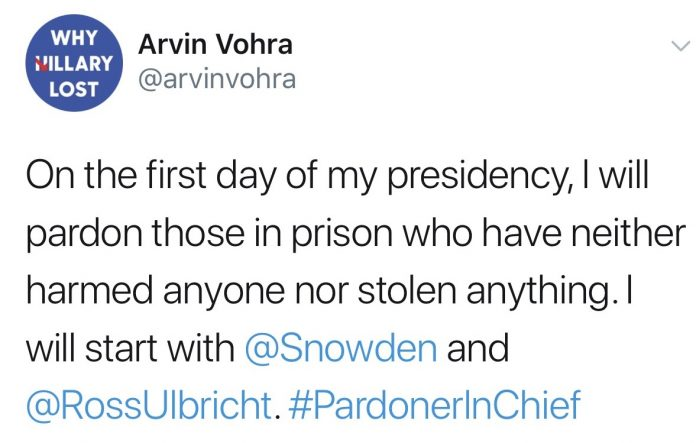Click the word LOST in avatar
This screenshot has width=696, height=443.
74,89
